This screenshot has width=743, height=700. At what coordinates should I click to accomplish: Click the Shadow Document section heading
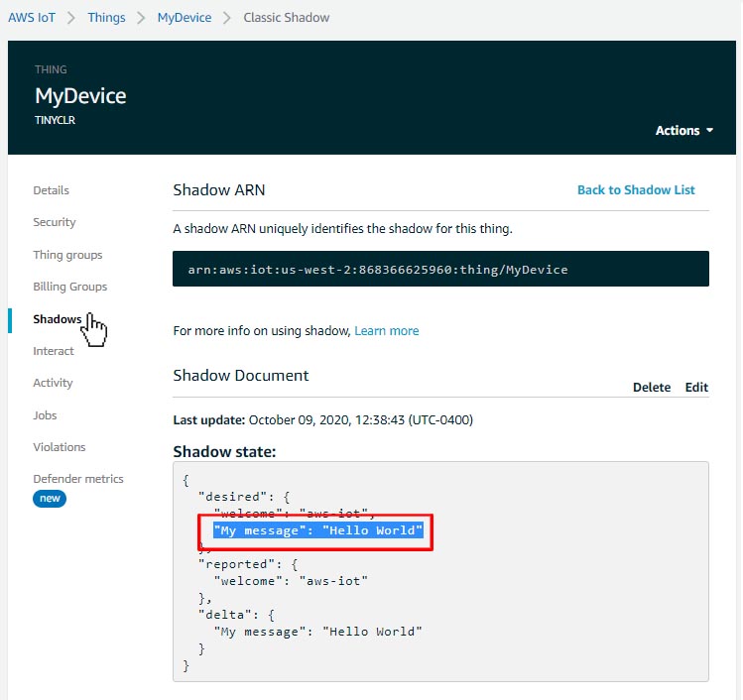click(x=241, y=376)
